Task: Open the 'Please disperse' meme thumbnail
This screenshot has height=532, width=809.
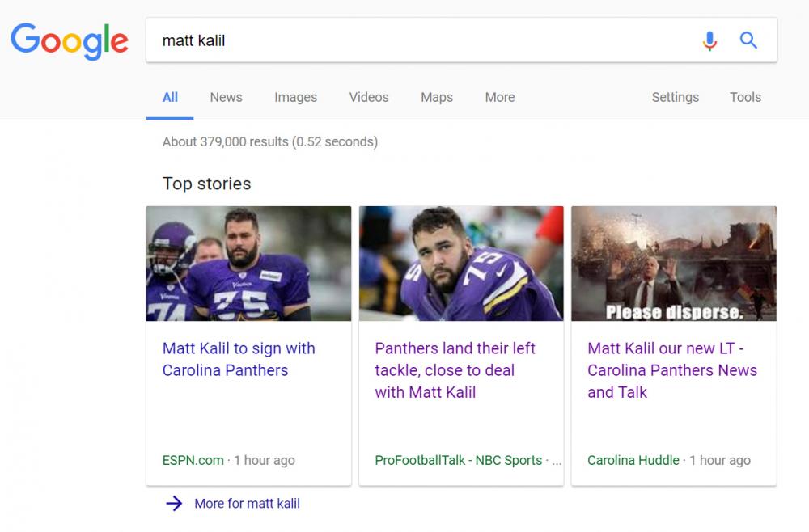Action: (674, 264)
